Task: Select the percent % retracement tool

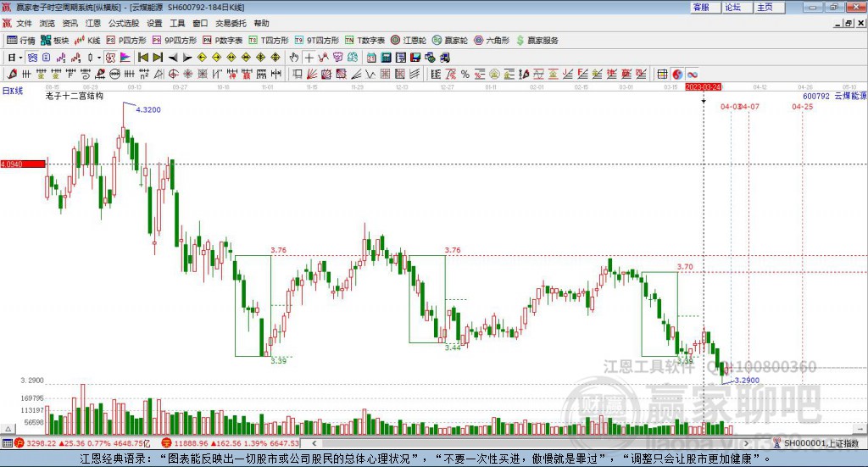Action: tap(465, 74)
